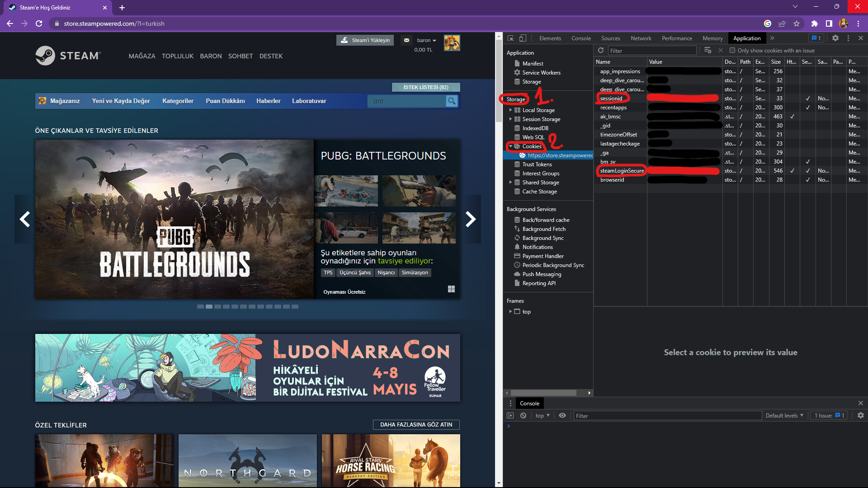Open the Default levels dropdown
The width and height of the screenshot is (868, 488).
tap(784, 416)
